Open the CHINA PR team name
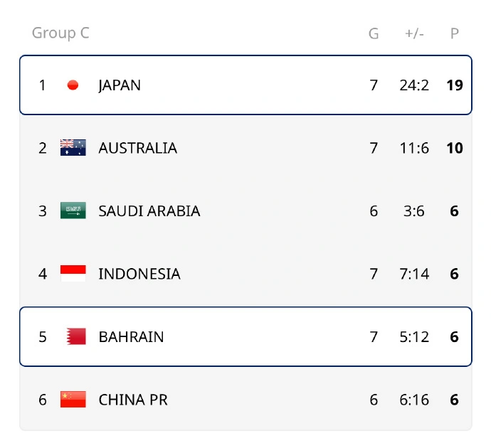 click(x=133, y=400)
